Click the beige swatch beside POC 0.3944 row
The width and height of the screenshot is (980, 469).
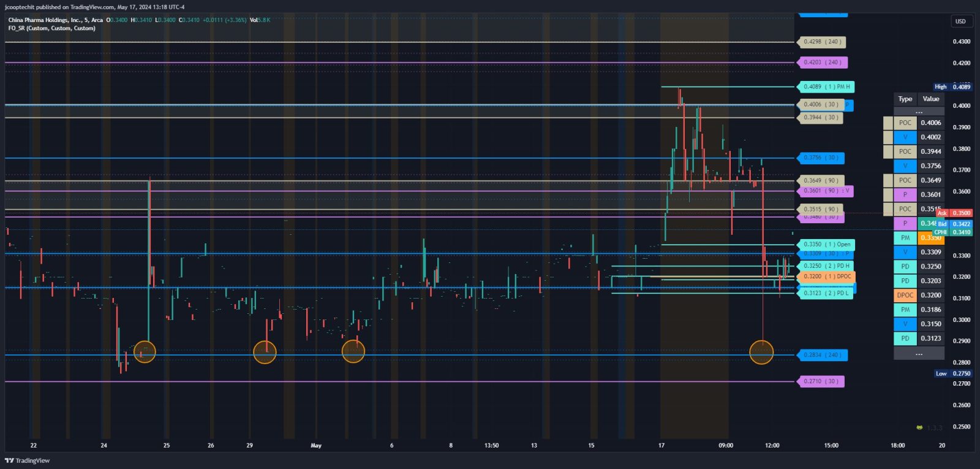pyautogui.click(x=888, y=151)
